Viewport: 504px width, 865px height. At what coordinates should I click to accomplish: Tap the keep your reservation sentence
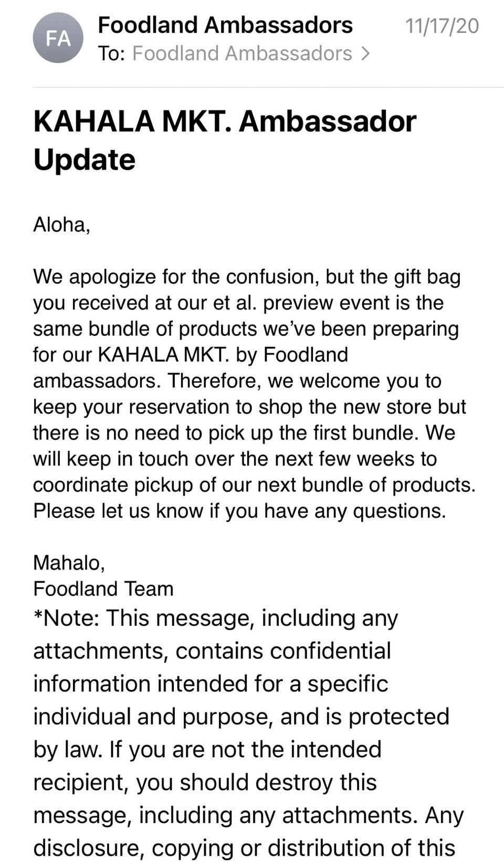(x=249, y=407)
